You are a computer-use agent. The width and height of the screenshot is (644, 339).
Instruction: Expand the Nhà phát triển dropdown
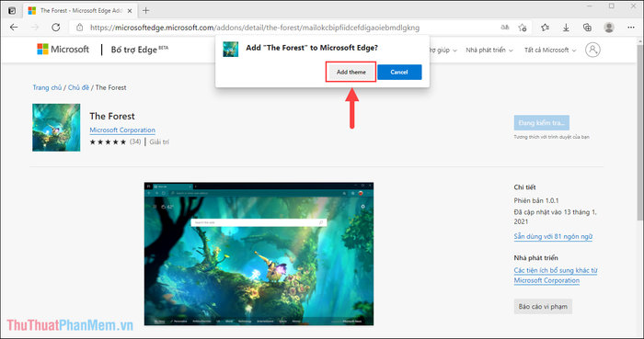click(x=489, y=50)
